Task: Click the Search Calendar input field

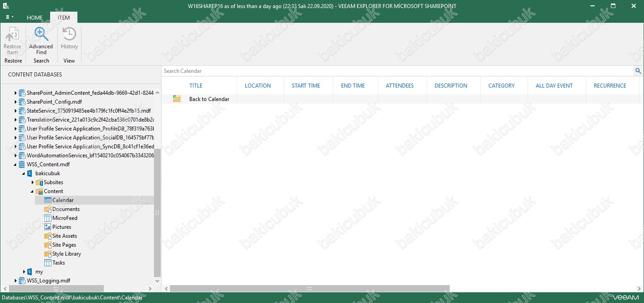Action: click(397, 71)
